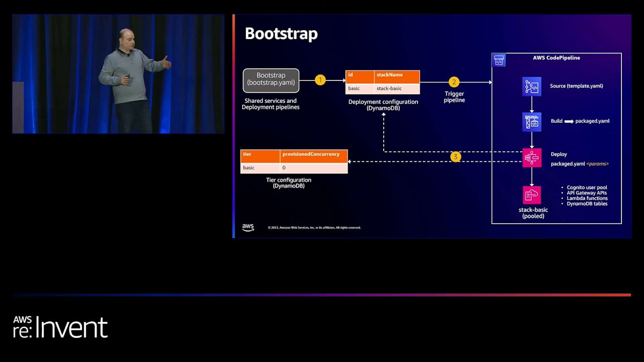Select the Source stage icon
644x362 pixels.
532,86
